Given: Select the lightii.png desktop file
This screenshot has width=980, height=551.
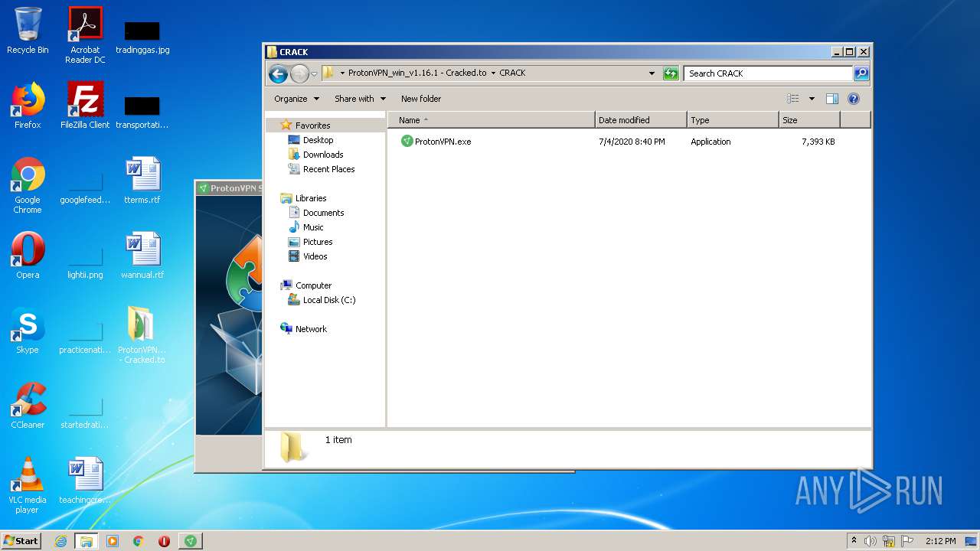Looking at the screenshot, I should [x=85, y=262].
